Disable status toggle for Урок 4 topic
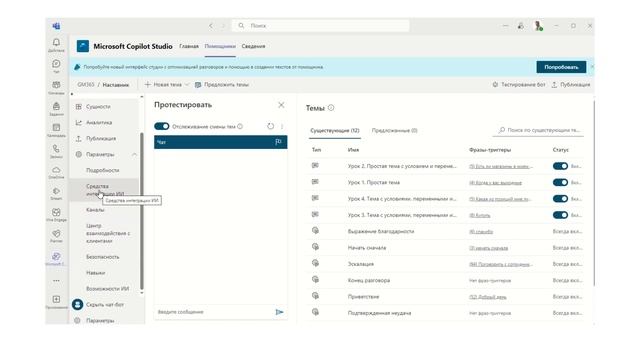Image resolution: width=640 pixels, height=360 pixels. [560, 199]
